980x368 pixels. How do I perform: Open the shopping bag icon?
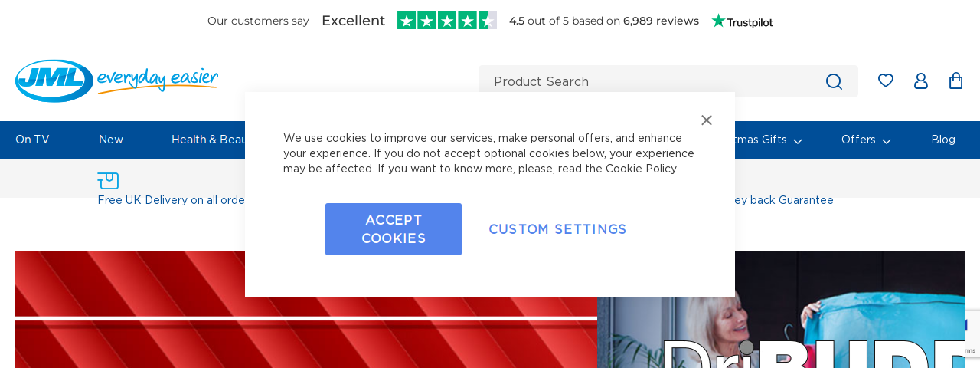point(955,80)
